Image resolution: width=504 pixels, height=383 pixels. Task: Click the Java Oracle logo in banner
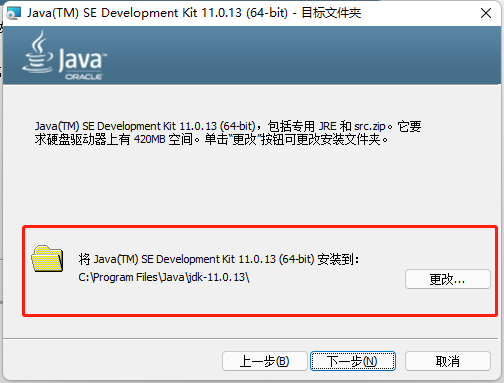pyautogui.click(x=65, y=55)
